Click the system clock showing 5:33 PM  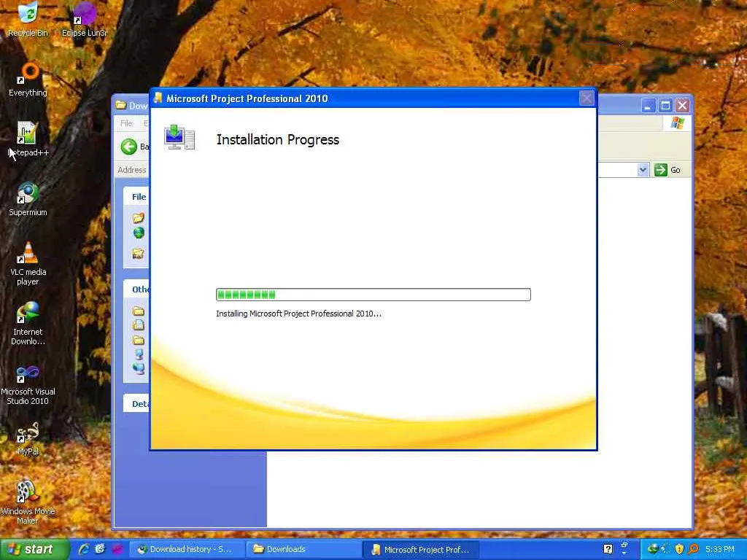(x=720, y=550)
